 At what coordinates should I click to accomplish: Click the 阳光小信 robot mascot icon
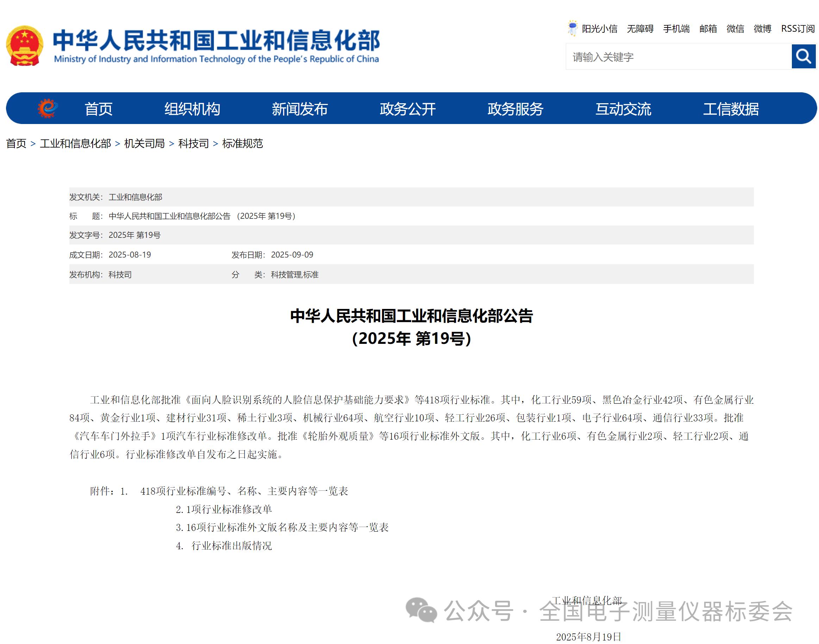(572, 28)
